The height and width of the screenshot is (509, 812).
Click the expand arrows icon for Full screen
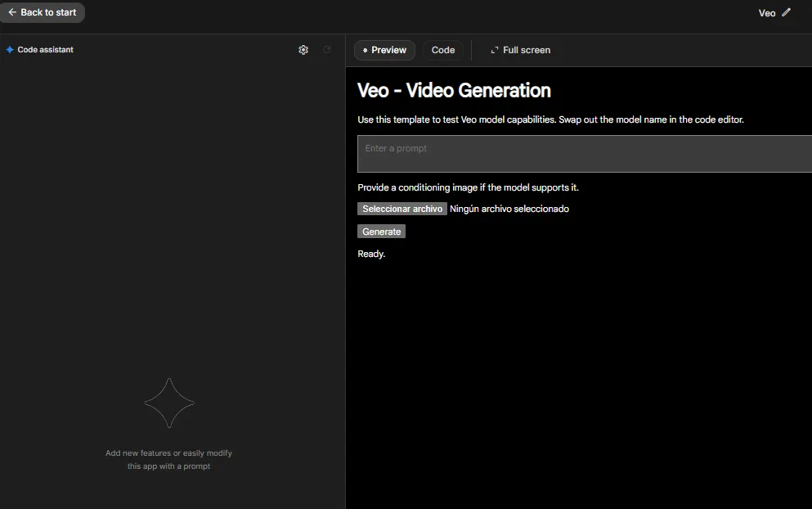point(494,50)
